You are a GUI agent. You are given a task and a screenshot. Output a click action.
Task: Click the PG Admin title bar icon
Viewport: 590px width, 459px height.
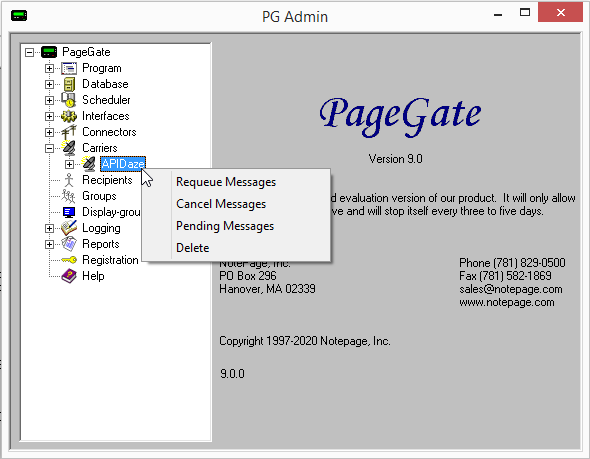[x=19, y=16]
